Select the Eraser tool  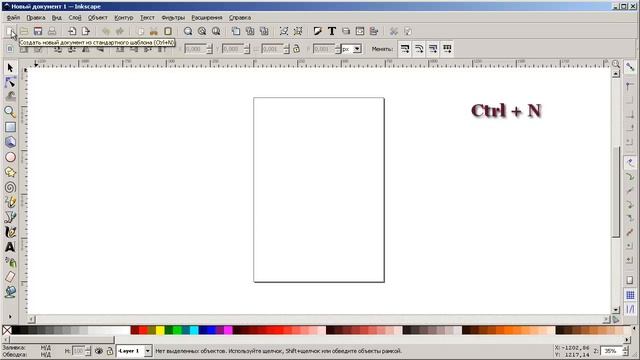pyautogui.click(x=10, y=277)
